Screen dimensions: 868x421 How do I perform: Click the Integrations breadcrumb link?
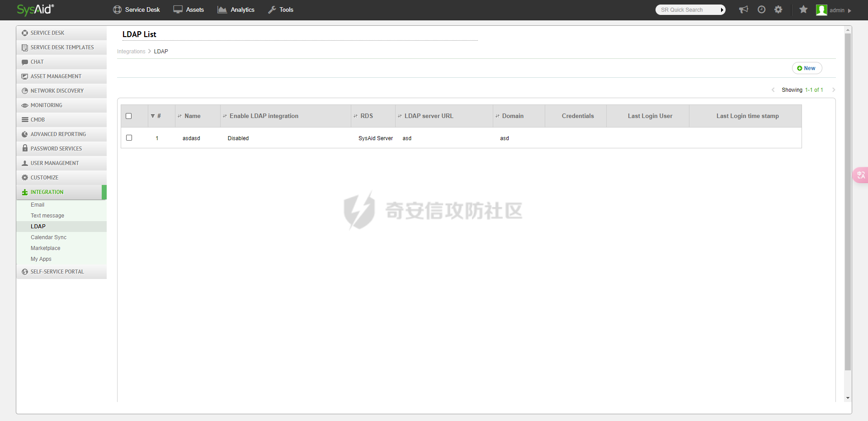pos(131,52)
